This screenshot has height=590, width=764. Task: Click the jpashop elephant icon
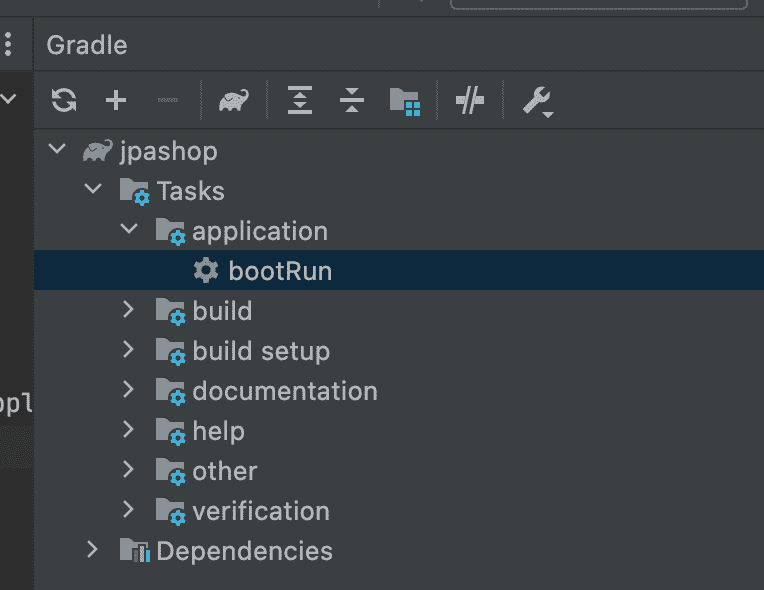point(98,151)
